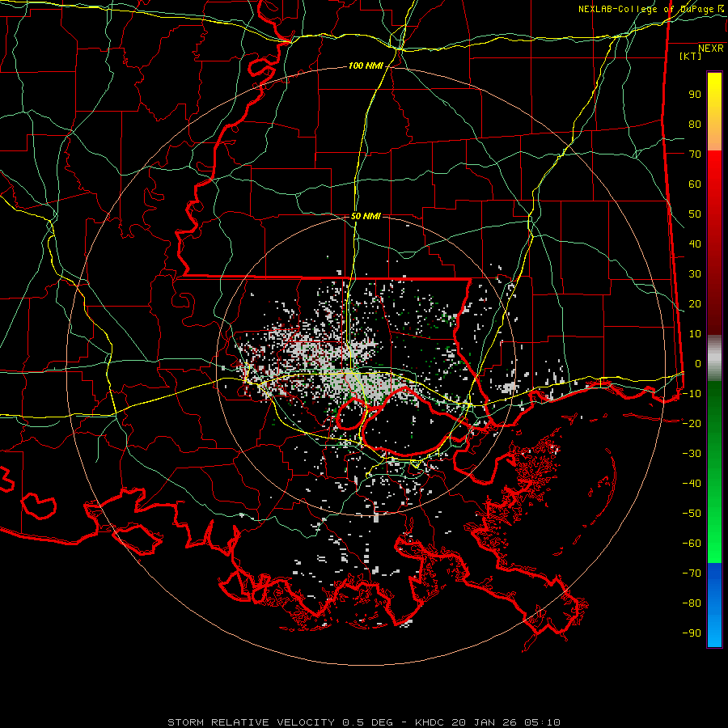Click the -10 value on the velocity scale
Image resolution: width=728 pixels, height=728 pixels.
[692, 394]
